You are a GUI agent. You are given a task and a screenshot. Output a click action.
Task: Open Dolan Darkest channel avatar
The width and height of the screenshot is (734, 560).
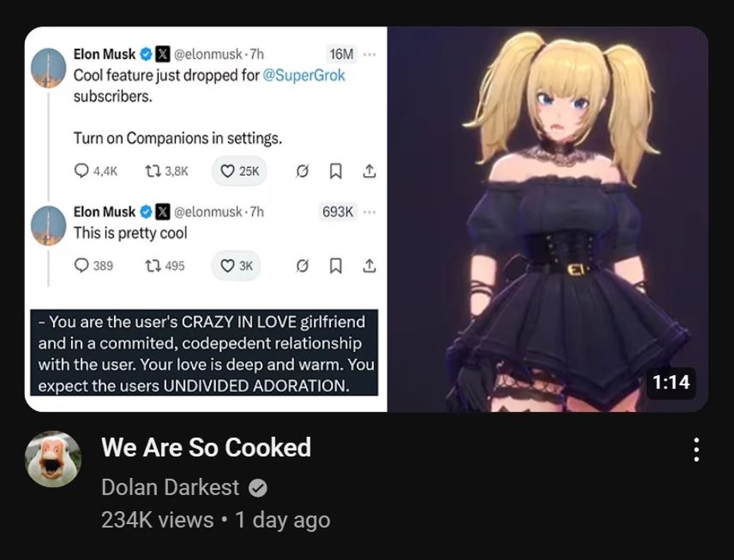[53, 459]
